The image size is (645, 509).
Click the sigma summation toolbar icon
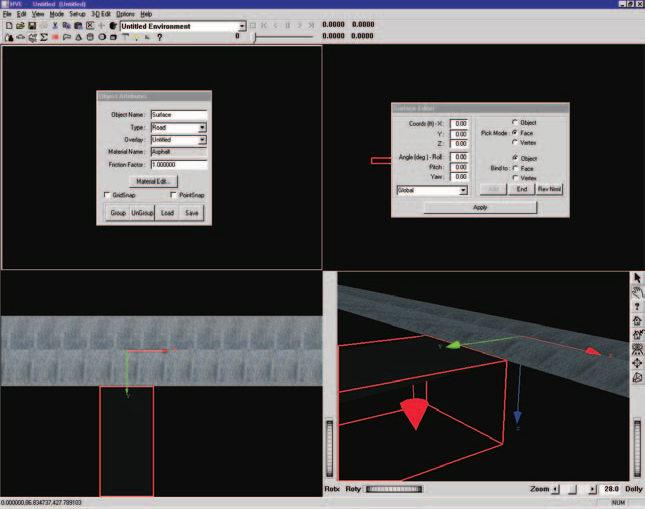(x=44, y=37)
